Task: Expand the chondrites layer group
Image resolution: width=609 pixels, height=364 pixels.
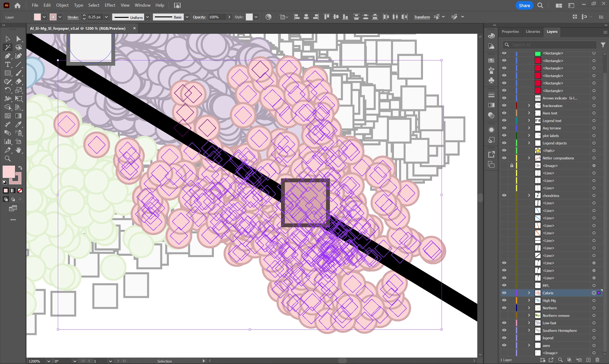Action: (x=529, y=196)
